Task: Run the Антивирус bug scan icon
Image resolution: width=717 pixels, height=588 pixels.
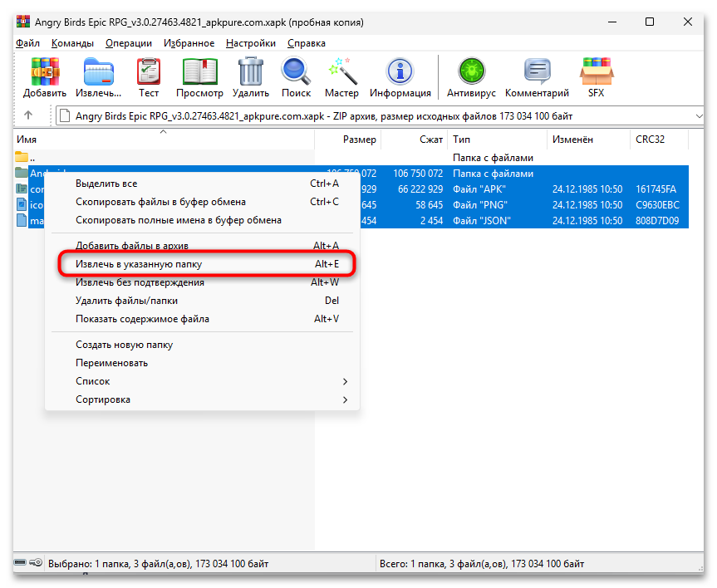Action: pyautogui.click(x=471, y=71)
